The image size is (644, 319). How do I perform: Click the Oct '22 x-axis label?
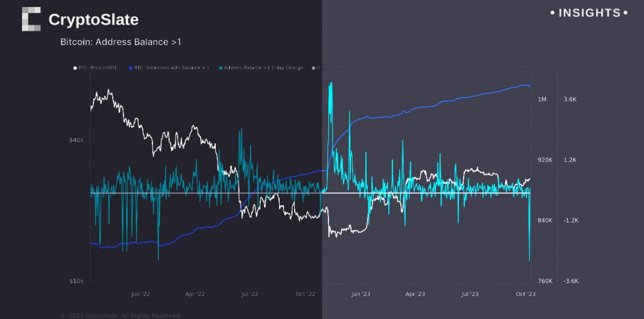305,294
